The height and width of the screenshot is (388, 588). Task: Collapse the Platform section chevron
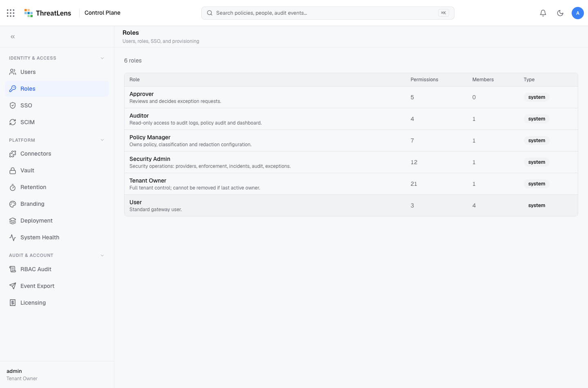[x=102, y=140]
